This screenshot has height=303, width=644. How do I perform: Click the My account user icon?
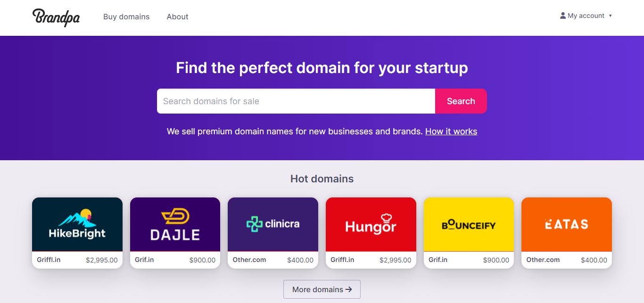(562, 16)
